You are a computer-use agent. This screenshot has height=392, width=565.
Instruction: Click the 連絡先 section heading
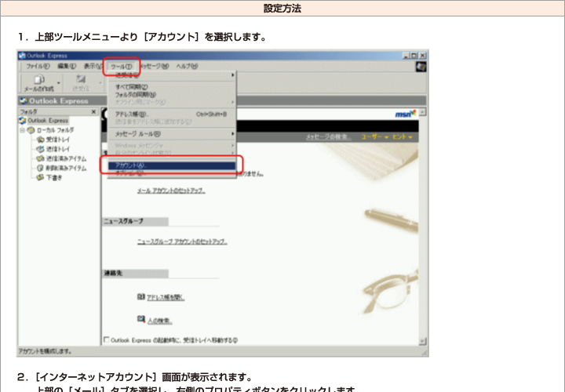(x=113, y=273)
